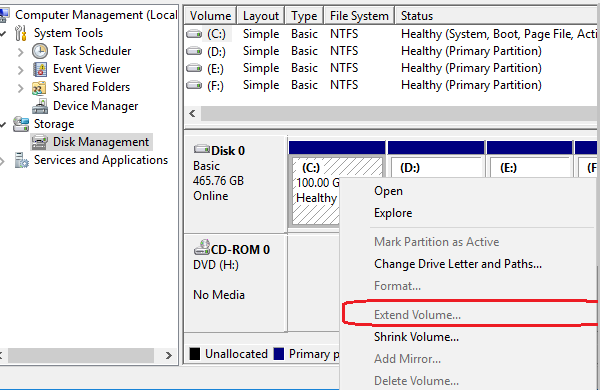The image size is (600, 390).
Task: Click the drive icon beside (E:) row
Action: pyautogui.click(x=194, y=68)
